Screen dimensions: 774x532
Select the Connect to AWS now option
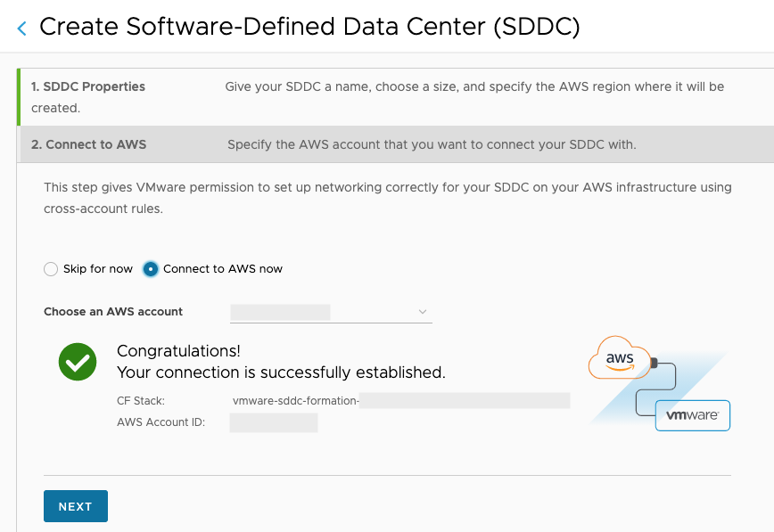[x=151, y=269]
